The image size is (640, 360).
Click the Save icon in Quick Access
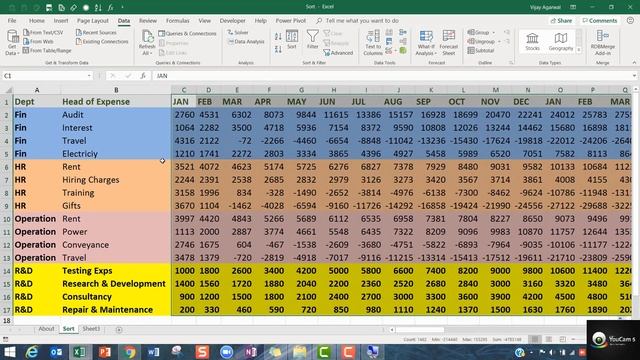click(x=49, y=7)
